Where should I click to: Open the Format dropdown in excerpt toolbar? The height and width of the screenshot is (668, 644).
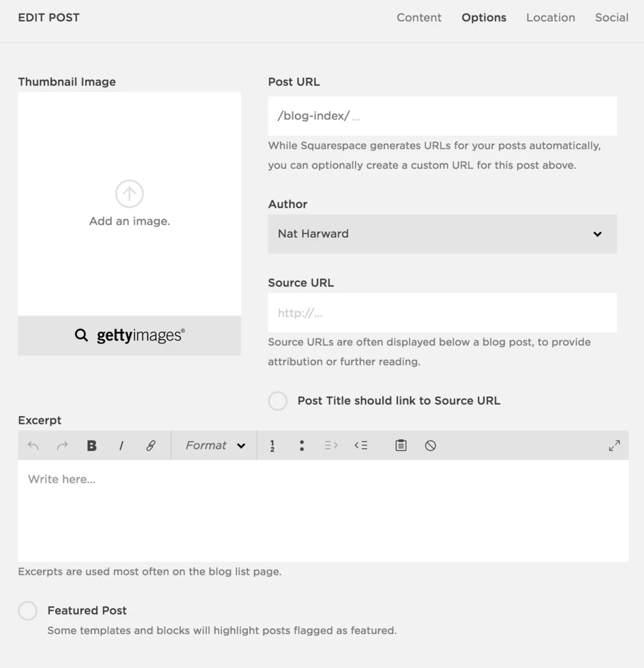(x=215, y=445)
